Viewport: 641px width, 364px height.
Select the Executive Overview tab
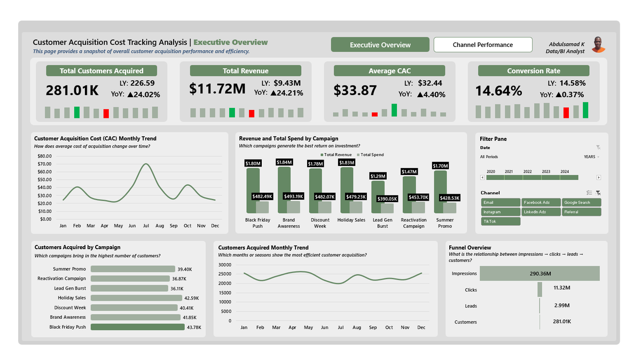[380, 44]
